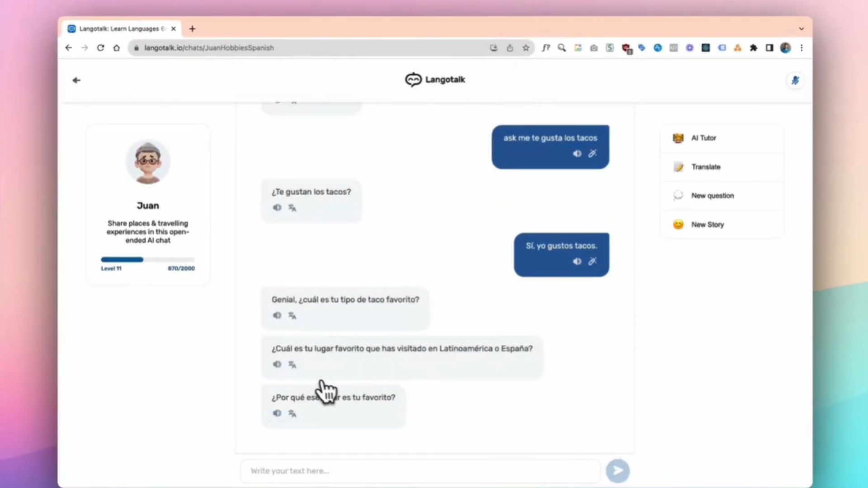Toggle the browser side panel icon
This screenshot has width=868, height=488.
(x=769, y=48)
